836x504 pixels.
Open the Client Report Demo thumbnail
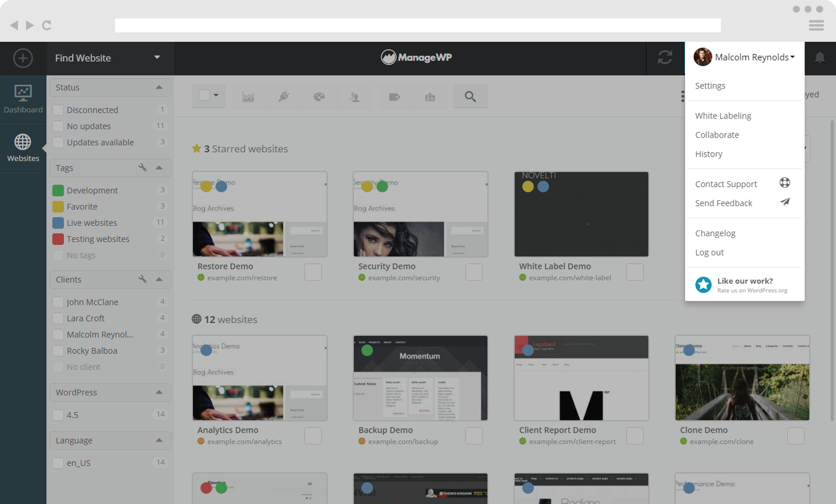click(x=581, y=377)
